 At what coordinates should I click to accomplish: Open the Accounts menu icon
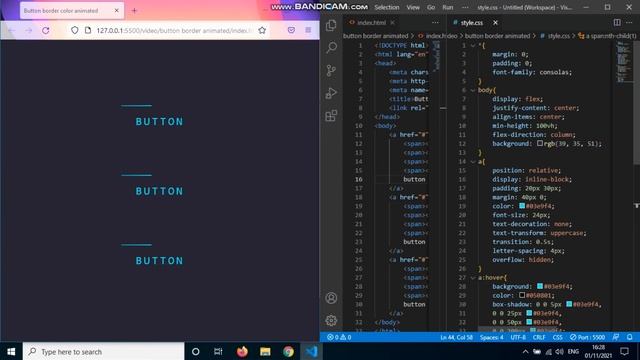click(x=331, y=298)
